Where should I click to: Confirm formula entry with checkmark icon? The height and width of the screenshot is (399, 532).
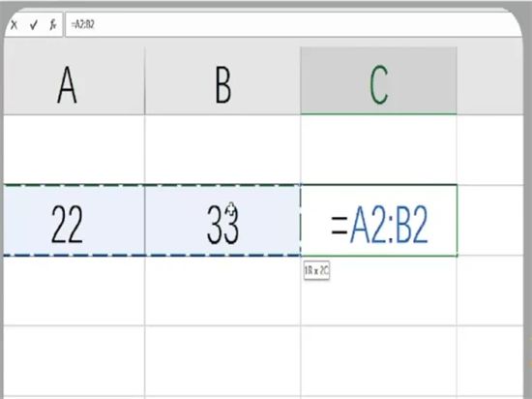click(x=33, y=25)
